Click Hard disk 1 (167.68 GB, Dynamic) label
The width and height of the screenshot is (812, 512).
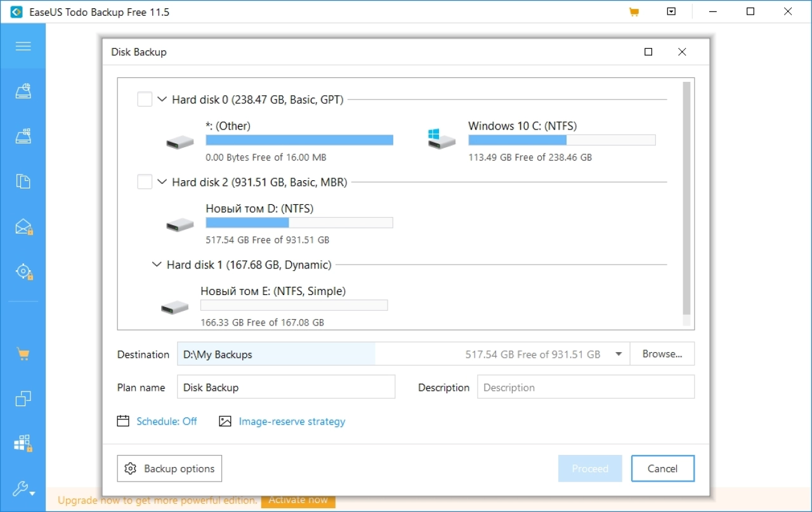tap(249, 265)
